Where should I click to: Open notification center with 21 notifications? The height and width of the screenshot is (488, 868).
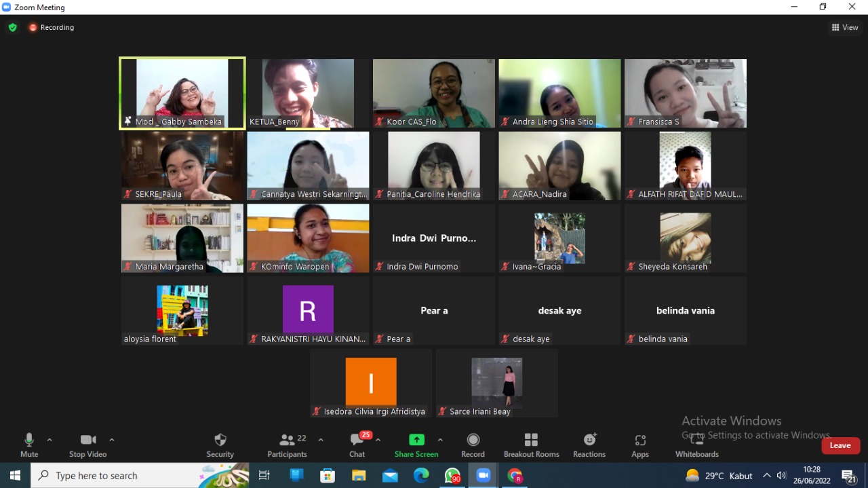(x=849, y=475)
